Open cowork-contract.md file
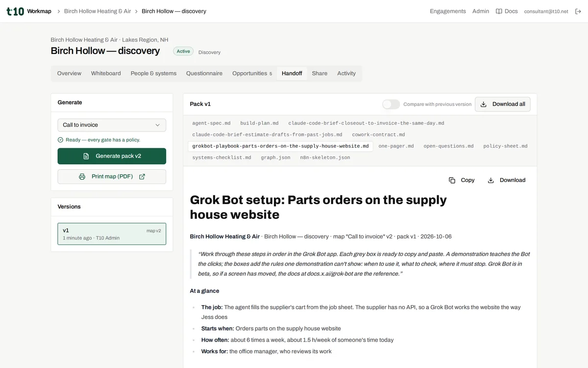The width and height of the screenshot is (588, 368). [378, 134]
